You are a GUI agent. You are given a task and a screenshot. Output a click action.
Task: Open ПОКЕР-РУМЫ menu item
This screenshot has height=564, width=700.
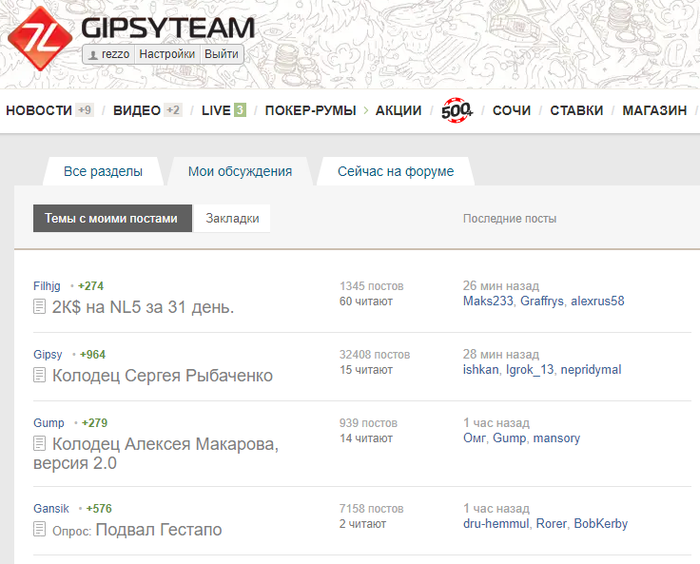(x=311, y=110)
